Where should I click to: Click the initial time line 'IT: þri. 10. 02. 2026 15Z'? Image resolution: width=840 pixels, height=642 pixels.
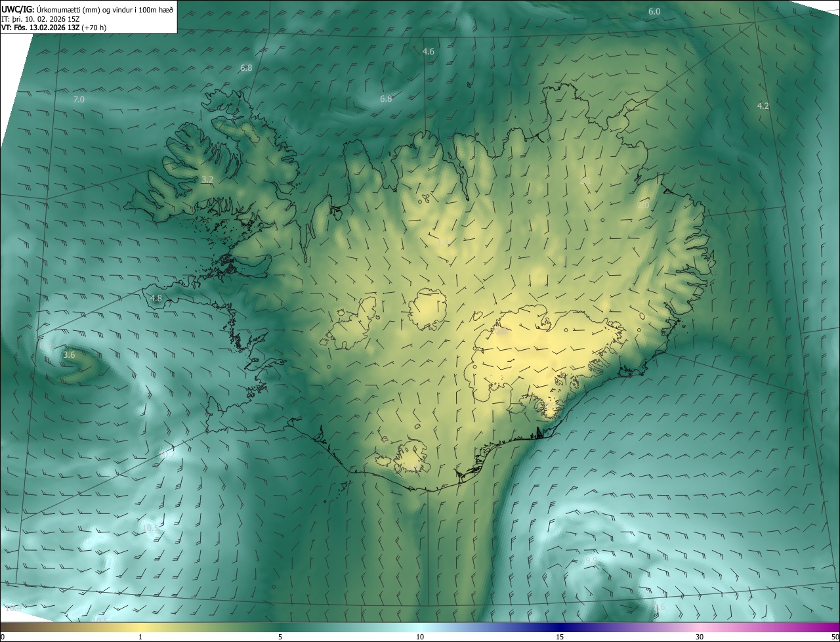tap(41, 18)
